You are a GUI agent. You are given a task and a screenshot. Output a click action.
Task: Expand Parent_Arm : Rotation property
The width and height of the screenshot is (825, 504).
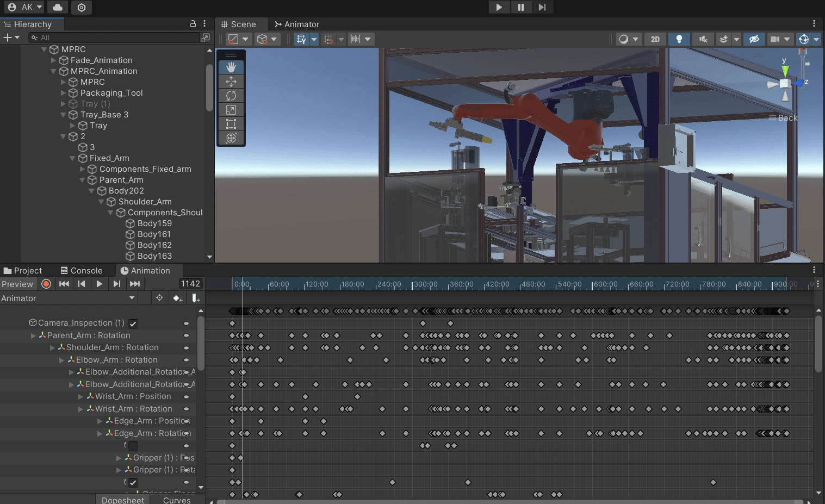pyautogui.click(x=33, y=336)
